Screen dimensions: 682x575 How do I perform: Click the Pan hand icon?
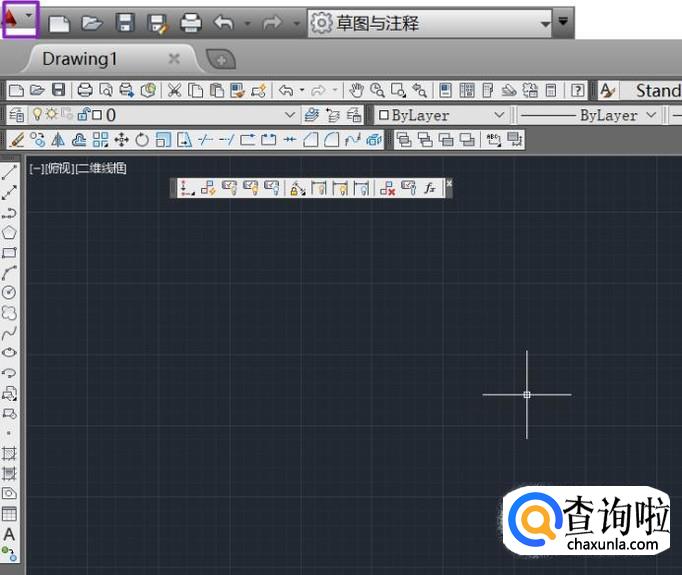tap(356, 90)
